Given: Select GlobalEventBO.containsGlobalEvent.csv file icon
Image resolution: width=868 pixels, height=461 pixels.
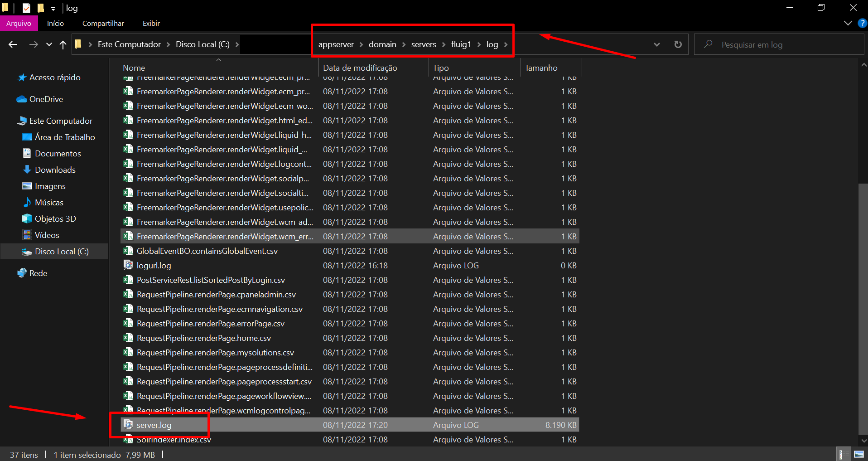Looking at the screenshot, I should (x=128, y=251).
